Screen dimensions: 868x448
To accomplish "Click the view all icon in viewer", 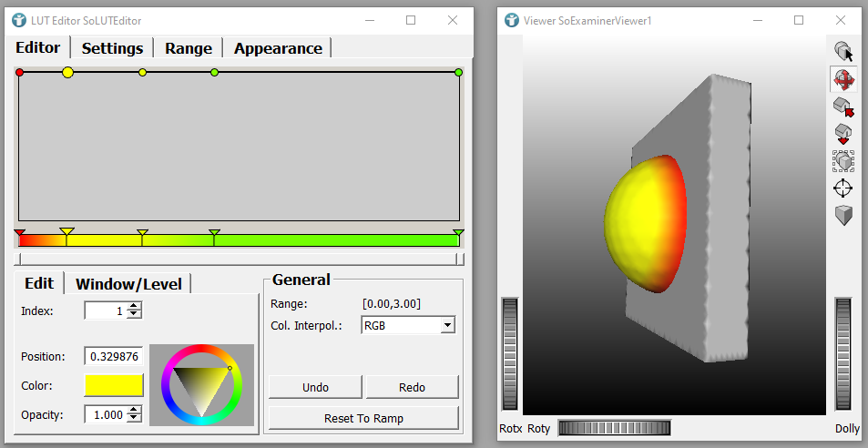I will (x=843, y=161).
